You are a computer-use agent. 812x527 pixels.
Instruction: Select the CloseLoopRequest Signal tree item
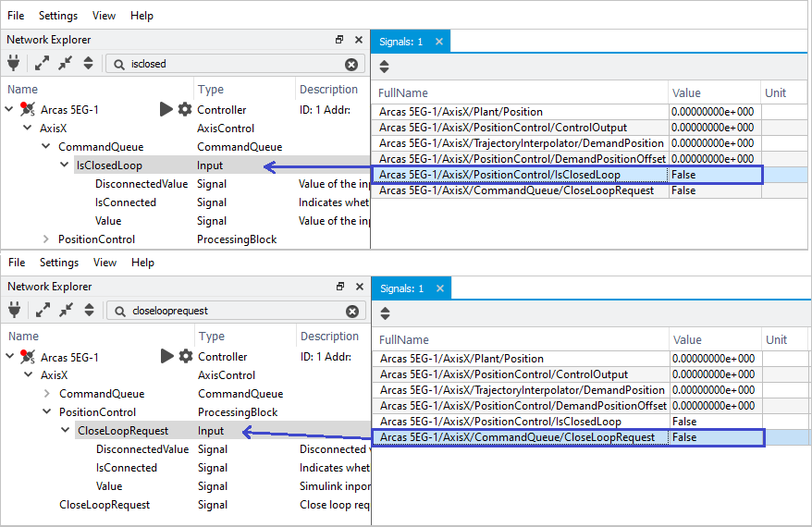click(105, 505)
